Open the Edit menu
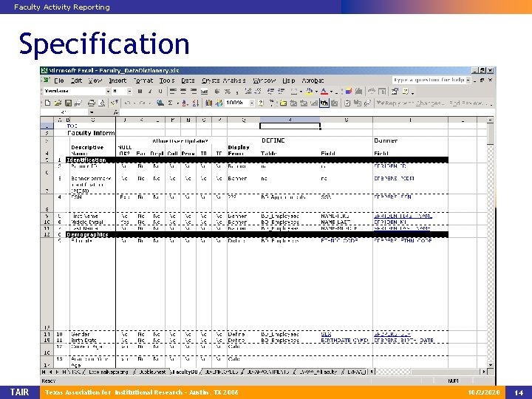 76,81
